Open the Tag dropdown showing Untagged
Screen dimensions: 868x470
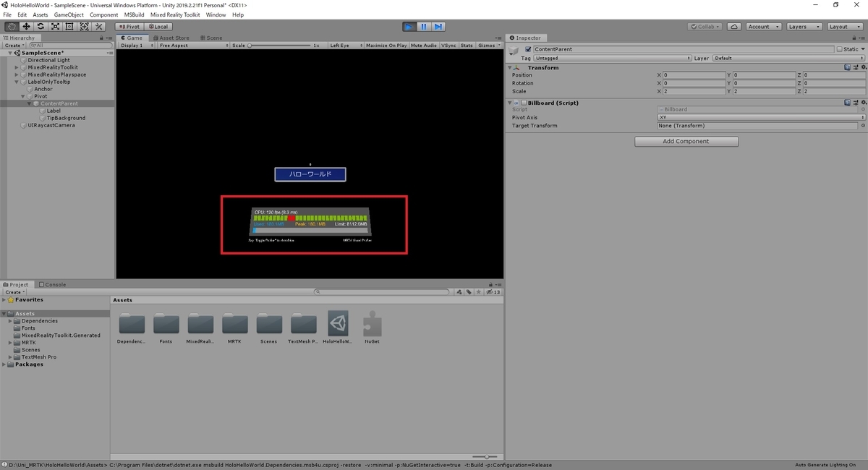pyautogui.click(x=612, y=58)
